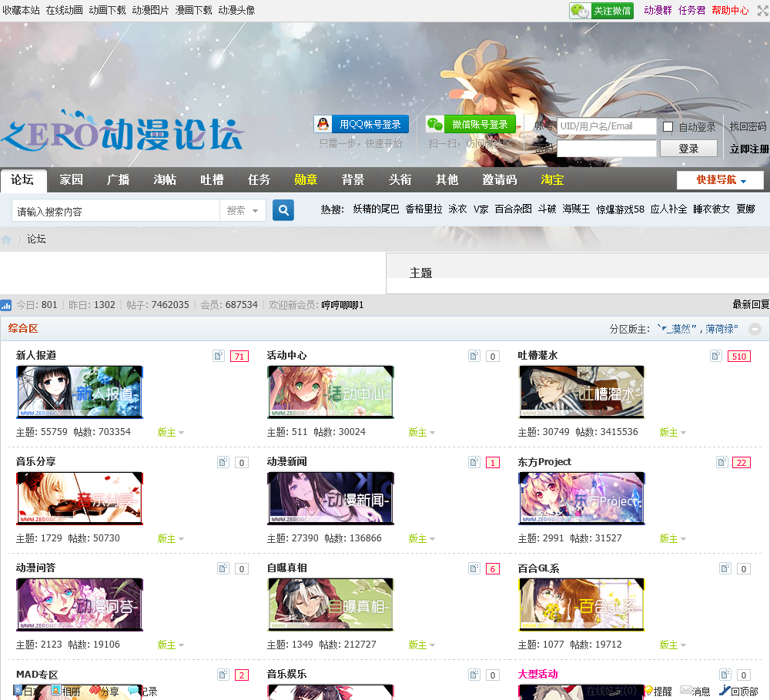Screen dimensions: 770x700
Task: Click hot search term 海贼王
Action: (576, 209)
